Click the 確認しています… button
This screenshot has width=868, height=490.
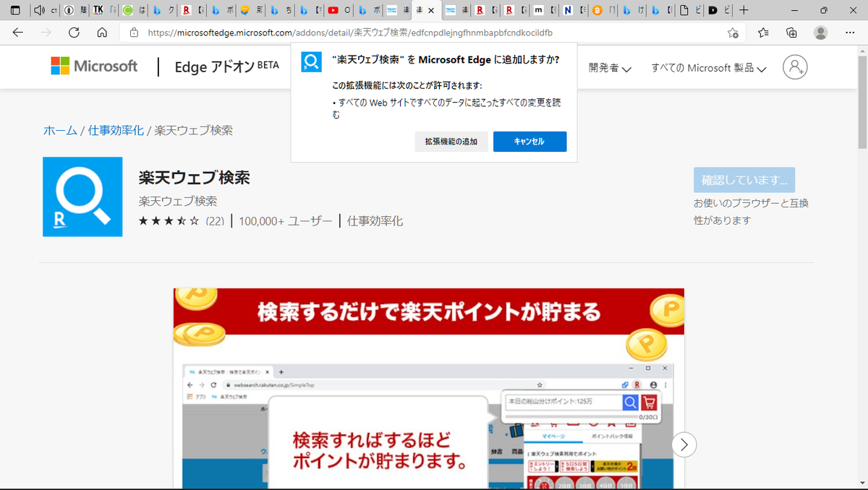[x=744, y=180]
